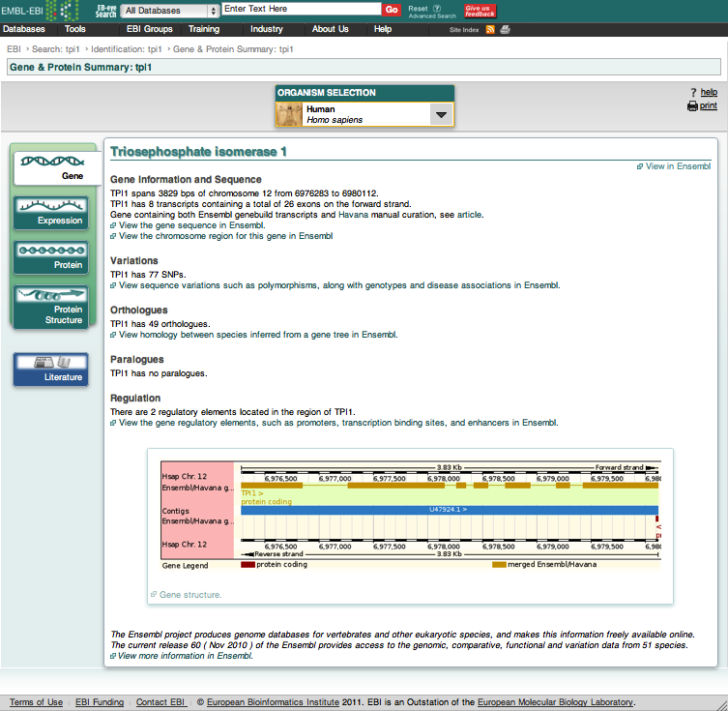Click the Enter Text Here search field
The height and width of the screenshot is (711, 728).
click(x=300, y=9)
